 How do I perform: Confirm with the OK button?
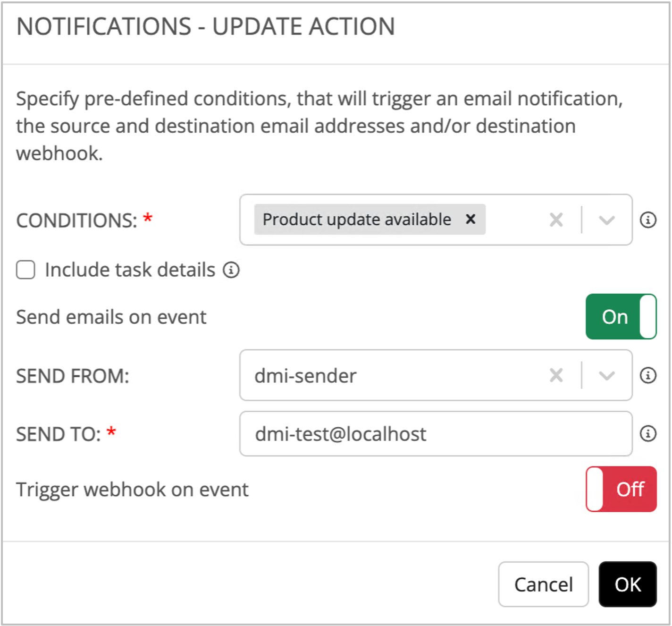coord(627,584)
